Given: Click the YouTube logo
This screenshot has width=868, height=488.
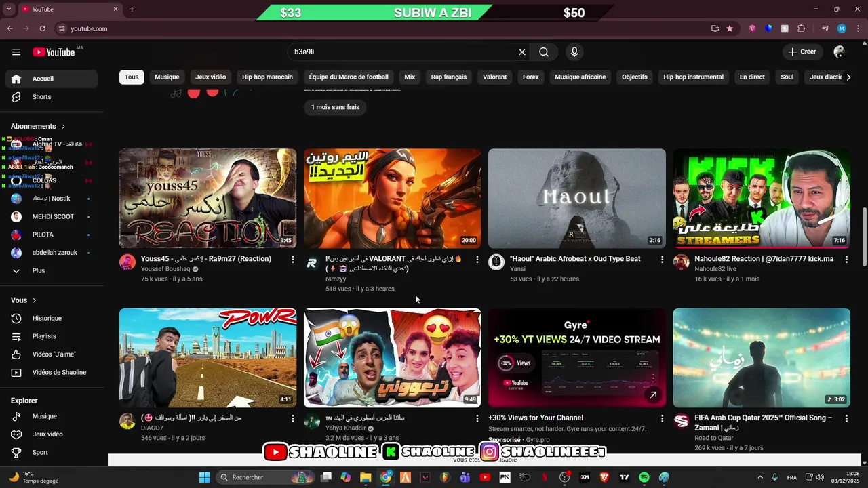Looking at the screenshot, I should (54, 52).
